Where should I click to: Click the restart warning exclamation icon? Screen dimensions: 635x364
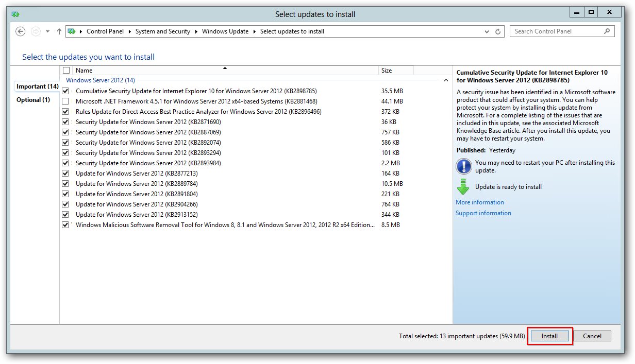coord(464,166)
